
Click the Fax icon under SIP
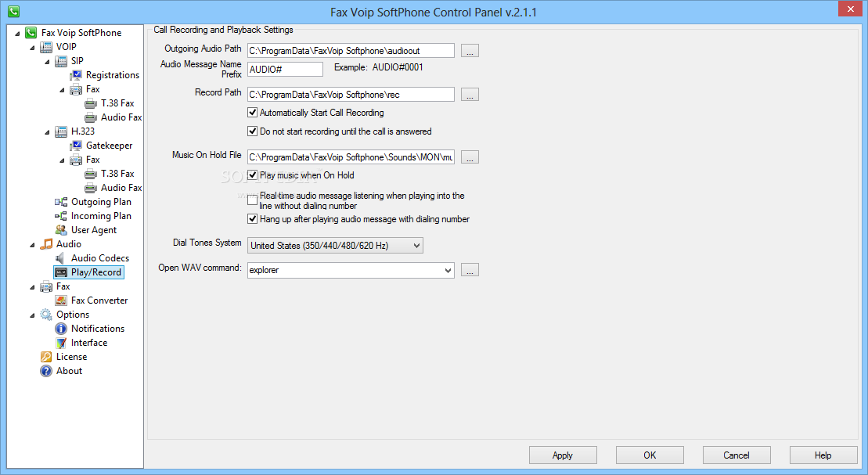point(76,90)
